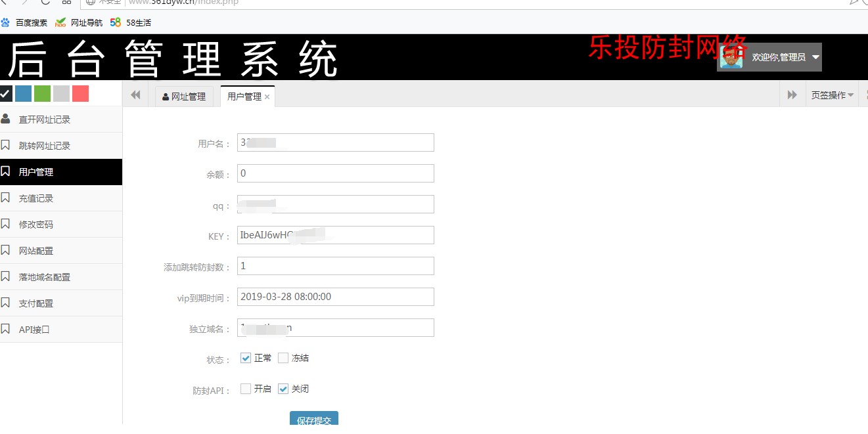Close the 用户管理 tab
Image resolution: width=868 pixels, height=434 pixels.
[267, 97]
